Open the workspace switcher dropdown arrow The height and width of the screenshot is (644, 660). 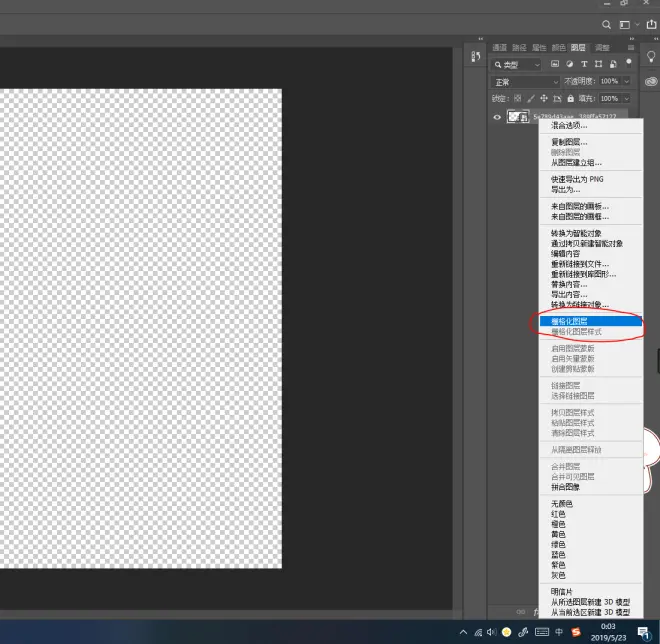(x=637, y=24)
